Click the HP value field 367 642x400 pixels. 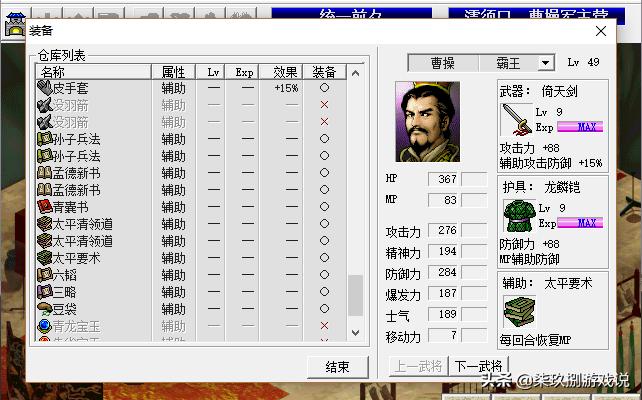[x=444, y=179]
